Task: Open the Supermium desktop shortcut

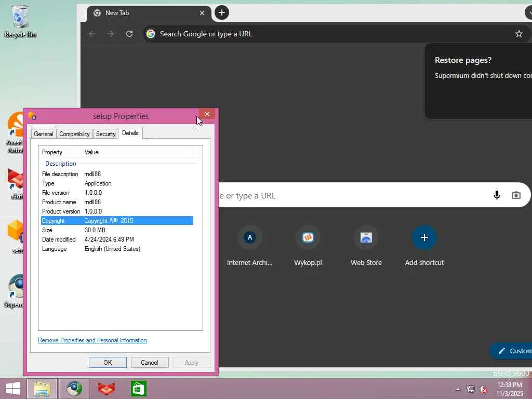Action: pos(14,291)
